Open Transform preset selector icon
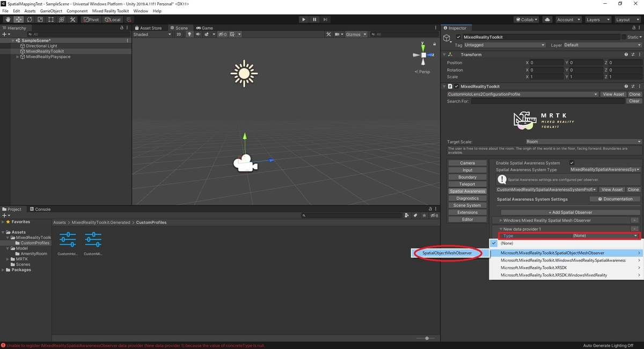644x349 pixels. coord(632,54)
